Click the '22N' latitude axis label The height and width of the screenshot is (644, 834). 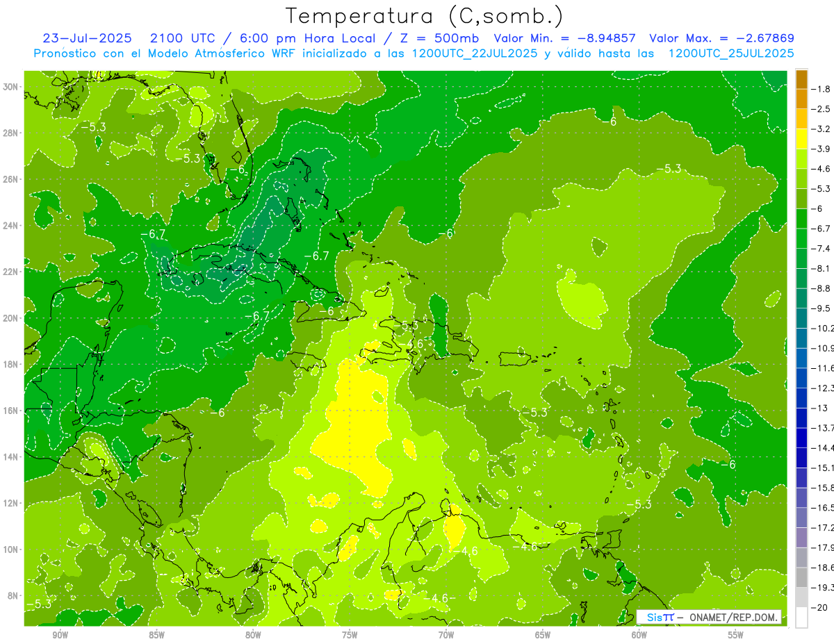point(12,272)
